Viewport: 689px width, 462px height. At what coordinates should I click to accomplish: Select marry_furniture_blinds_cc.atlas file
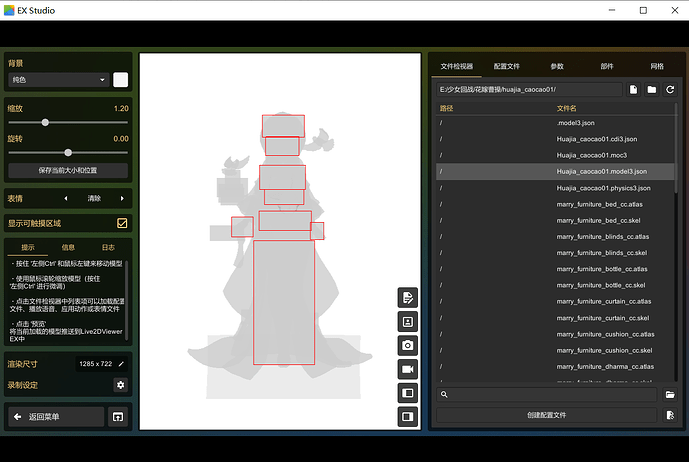555,236
